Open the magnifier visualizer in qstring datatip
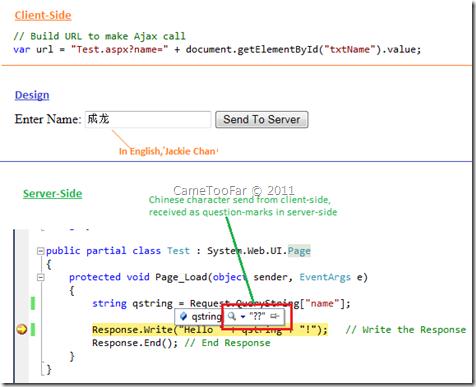Screen dimensions: 476x387 (231, 316)
